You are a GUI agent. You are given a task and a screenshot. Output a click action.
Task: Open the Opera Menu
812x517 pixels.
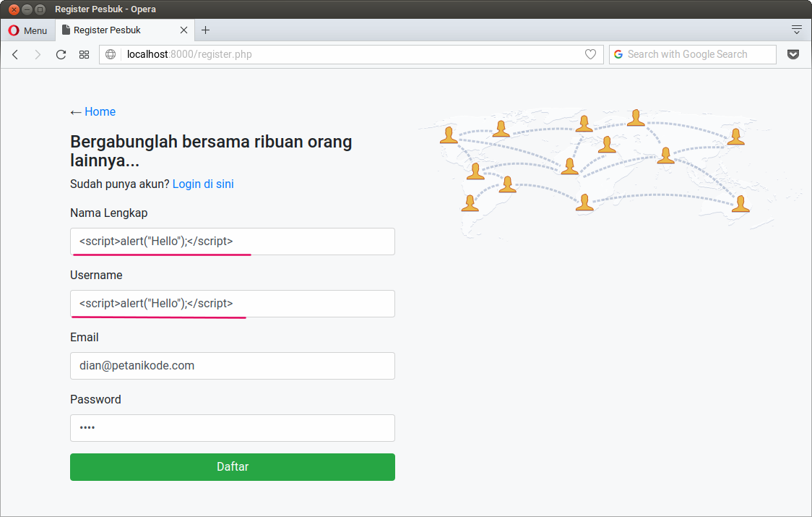(x=28, y=30)
